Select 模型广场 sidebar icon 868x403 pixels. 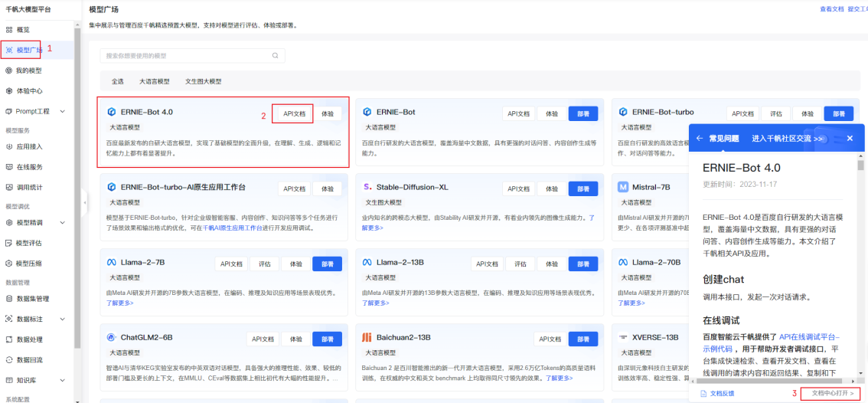click(9, 50)
